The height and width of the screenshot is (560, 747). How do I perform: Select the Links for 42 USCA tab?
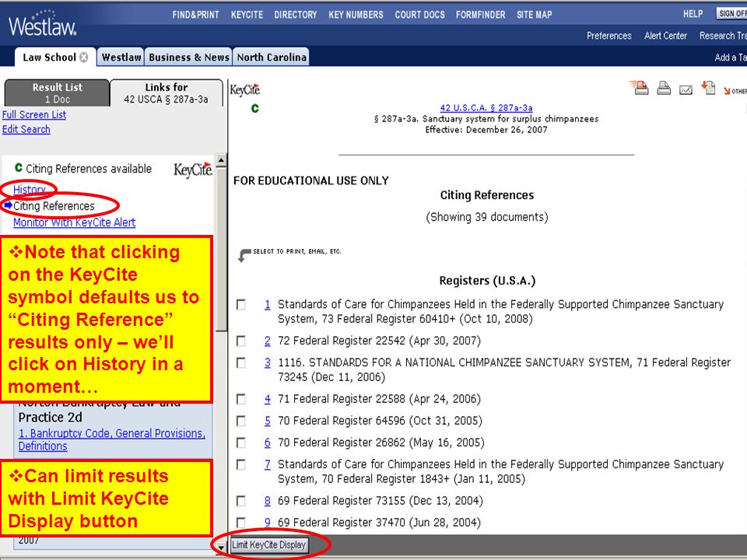pyautogui.click(x=167, y=93)
